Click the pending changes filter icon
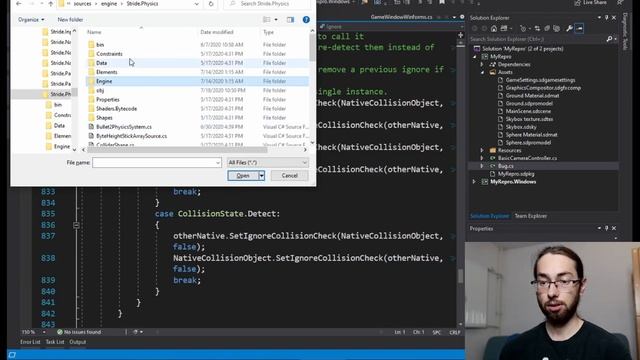 (523, 29)
